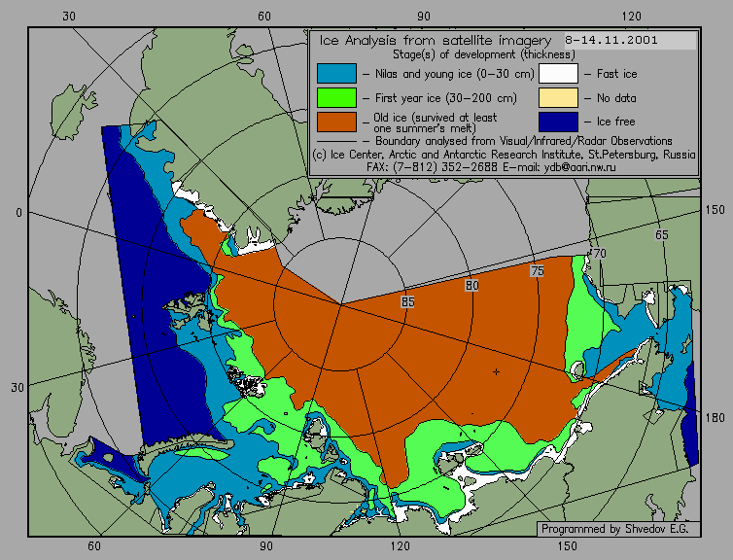Click the 'Stage(s) of development (thickness)' heading

484,54
